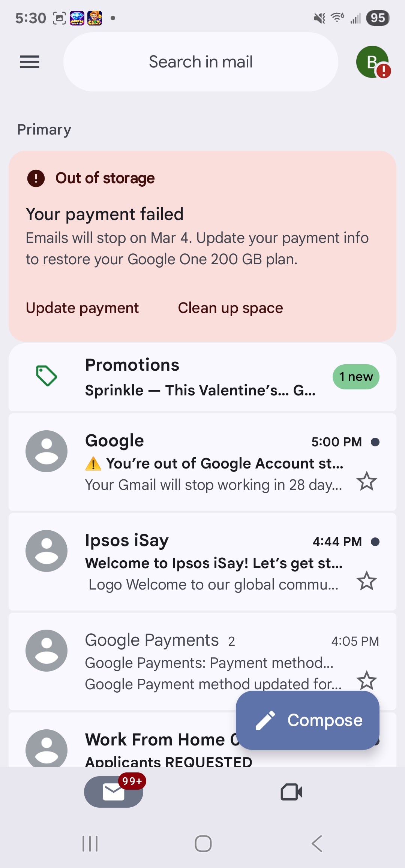Select the Mail tab with 99+ badge
Image resolution: width=405 pixels, height=868 pixels.
point(114,792)
